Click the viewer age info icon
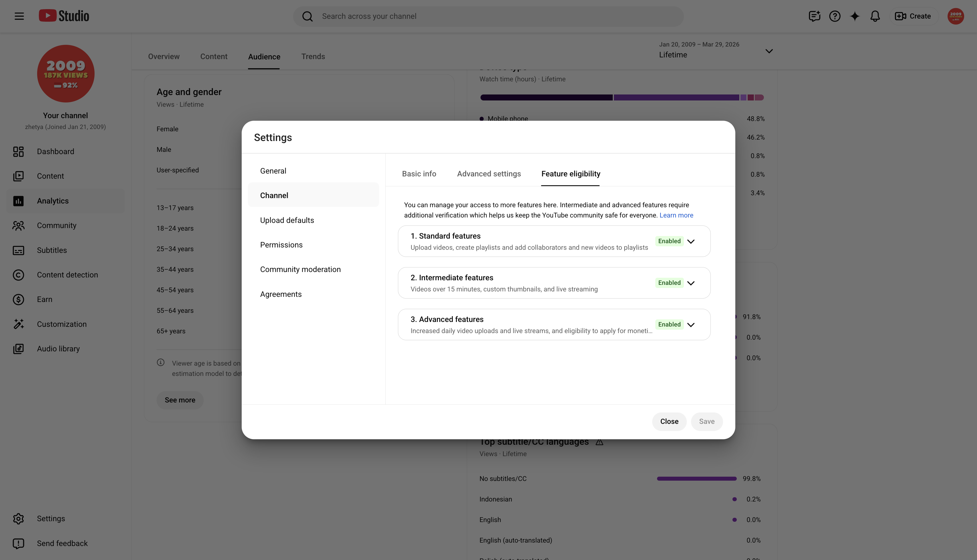 [161, 362]
